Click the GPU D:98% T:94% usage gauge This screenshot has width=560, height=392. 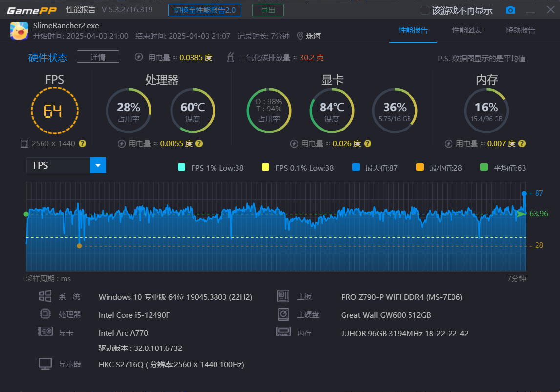point(269,111)
